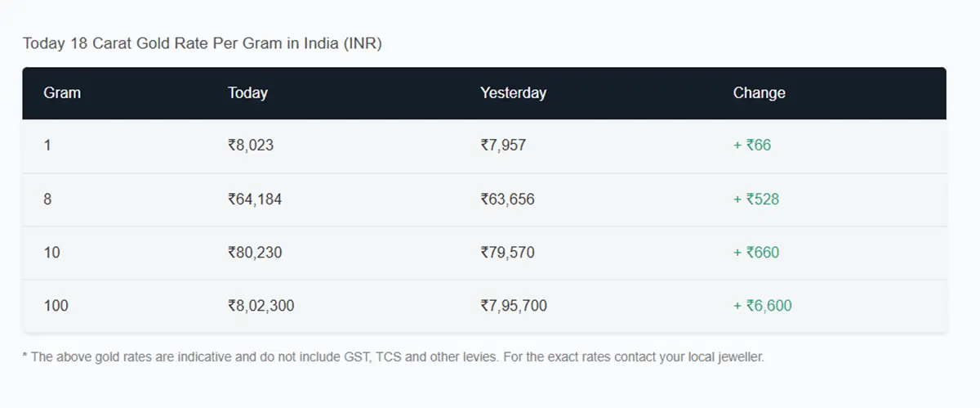The width and height of the screenshot is (980, 408).
Task: Select the 100 gram row label
Action: [x=56, y=306]
